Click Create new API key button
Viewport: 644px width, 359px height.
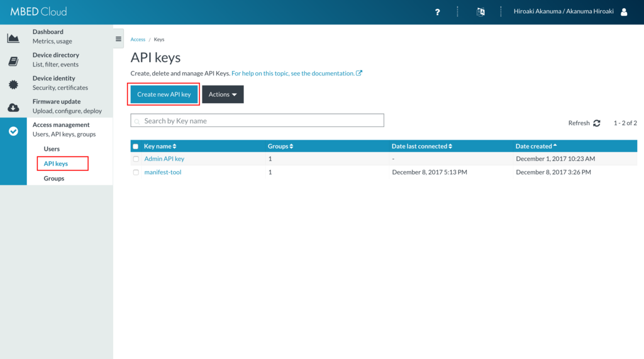164,94
